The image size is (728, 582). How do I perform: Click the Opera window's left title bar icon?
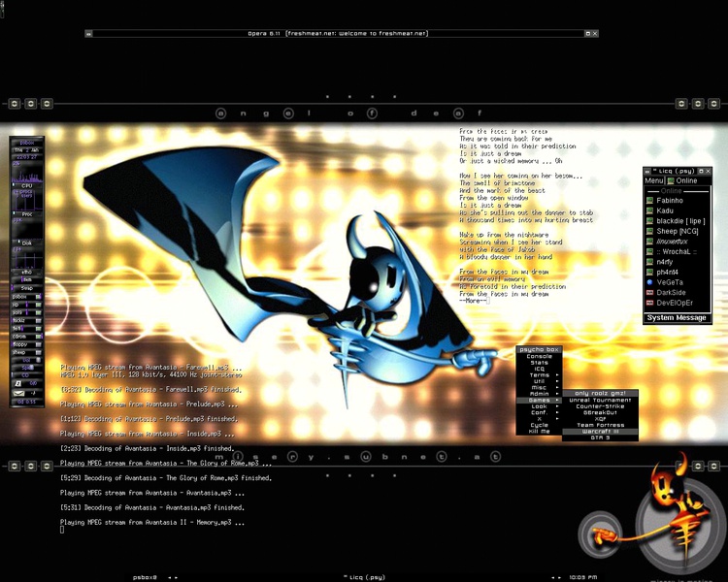point(88,33)
